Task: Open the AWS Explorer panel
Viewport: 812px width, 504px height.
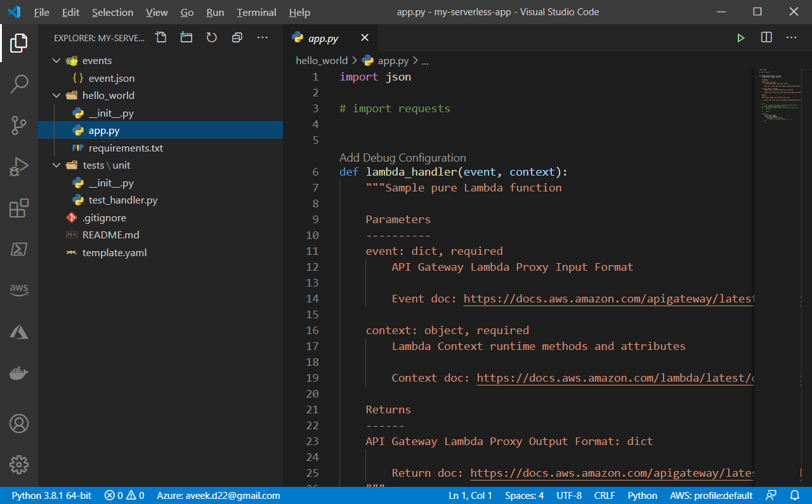Action: pos(19,289)
